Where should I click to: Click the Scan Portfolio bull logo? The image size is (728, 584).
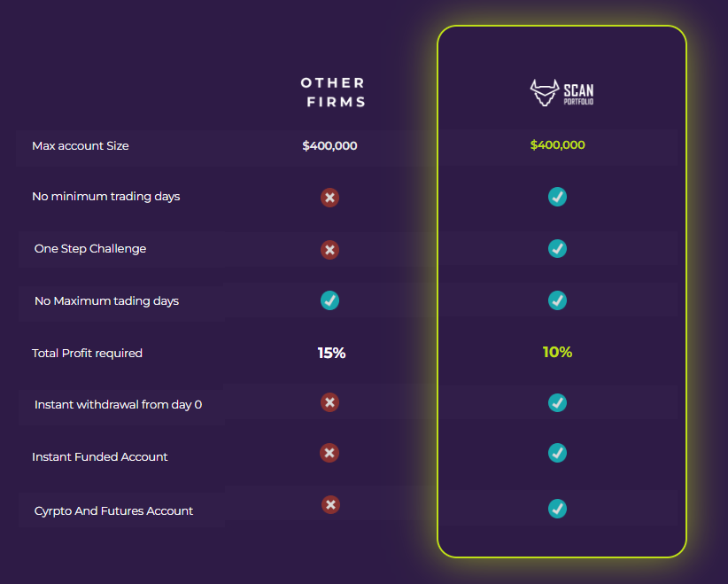pos(561,93)
